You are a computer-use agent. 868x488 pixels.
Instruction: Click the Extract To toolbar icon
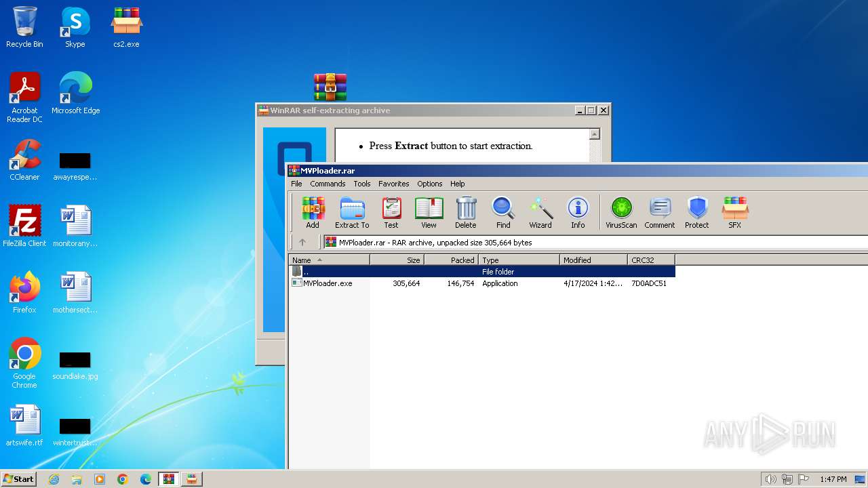[352, 213]
